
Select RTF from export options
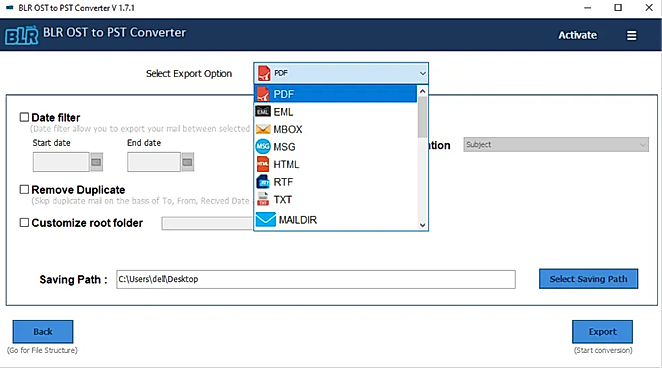(x=336, y=182)
